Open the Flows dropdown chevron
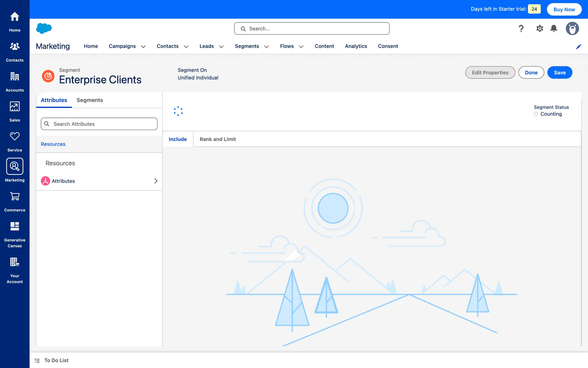 click(301, 47)
